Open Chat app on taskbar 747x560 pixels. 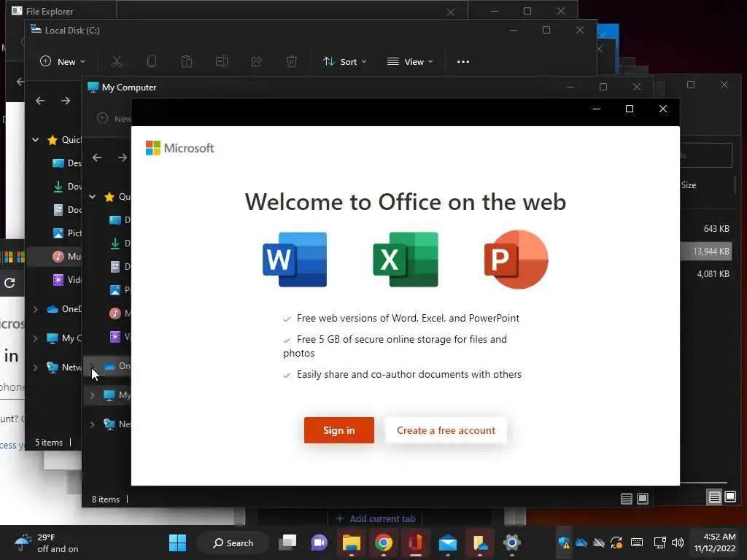pos(320,542)
